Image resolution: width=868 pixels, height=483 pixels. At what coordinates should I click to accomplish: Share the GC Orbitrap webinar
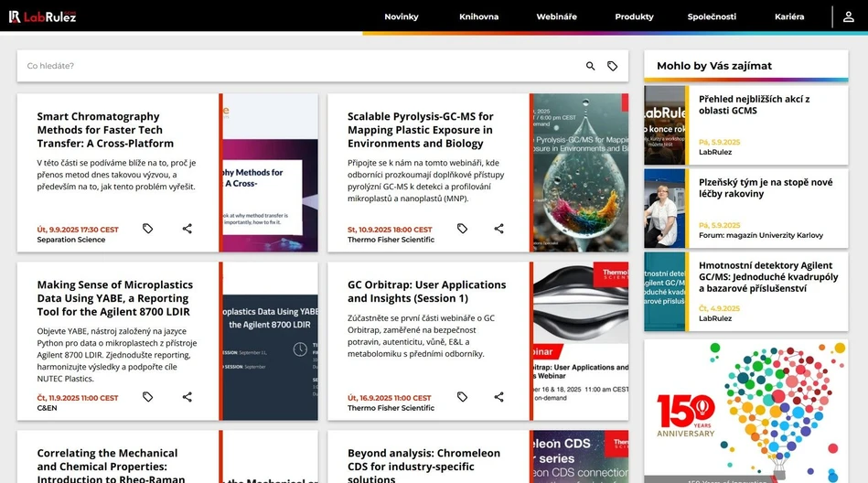pyautogui.click(x=499, y=397)
